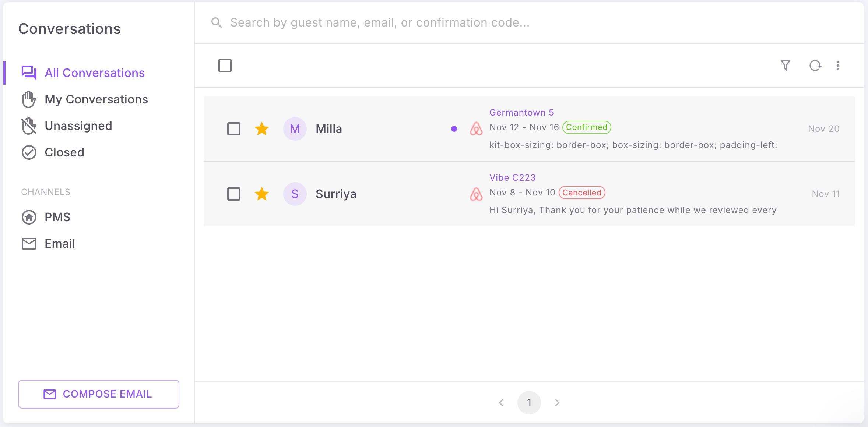Open the Germantown 5 property link
Image resolution: width=868 pixels, height=427 pixels.
pos(521,112)
